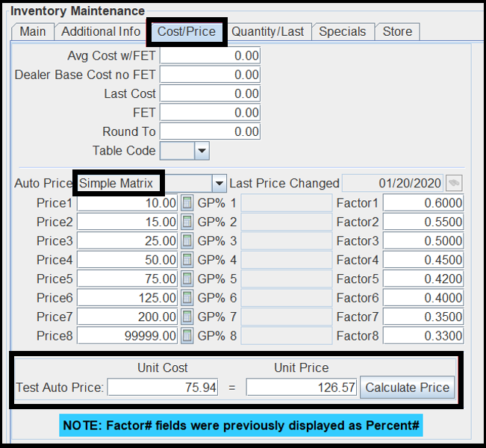Expand the Table Code dropdown
This screenshot has width=486, height=448.
(202, 151)
